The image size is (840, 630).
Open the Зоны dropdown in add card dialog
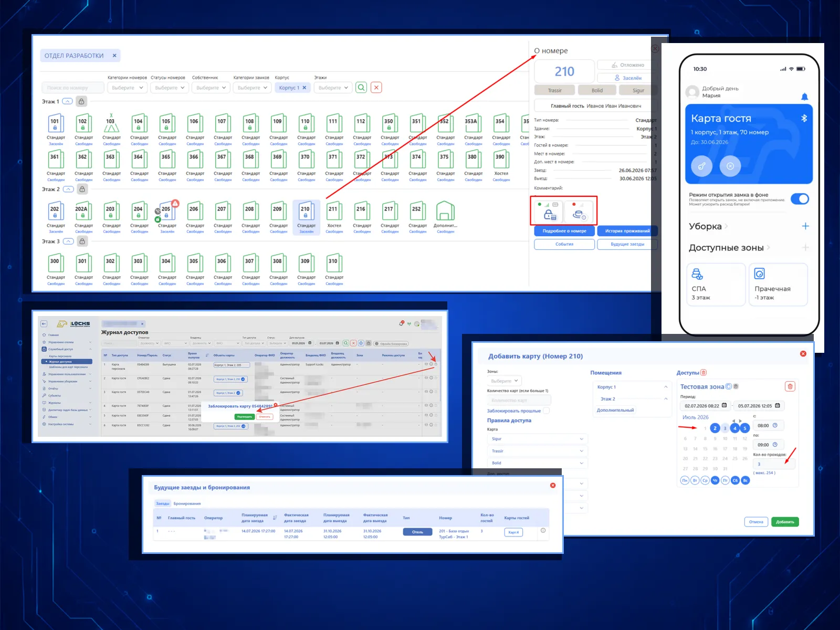pos(504,381)
